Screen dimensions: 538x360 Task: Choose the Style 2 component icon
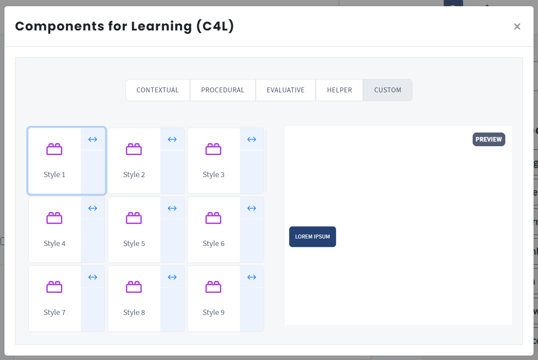[x=134, y=149]
